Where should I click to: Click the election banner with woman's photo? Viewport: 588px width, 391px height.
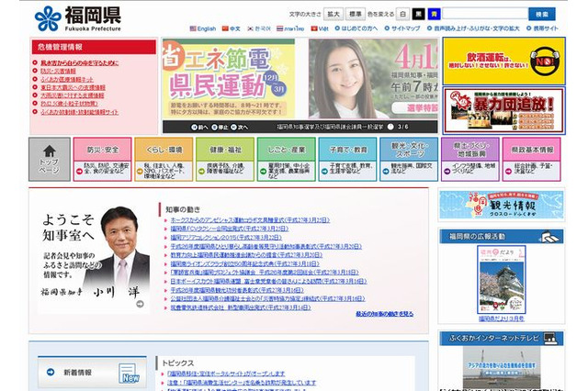point(373,79)
